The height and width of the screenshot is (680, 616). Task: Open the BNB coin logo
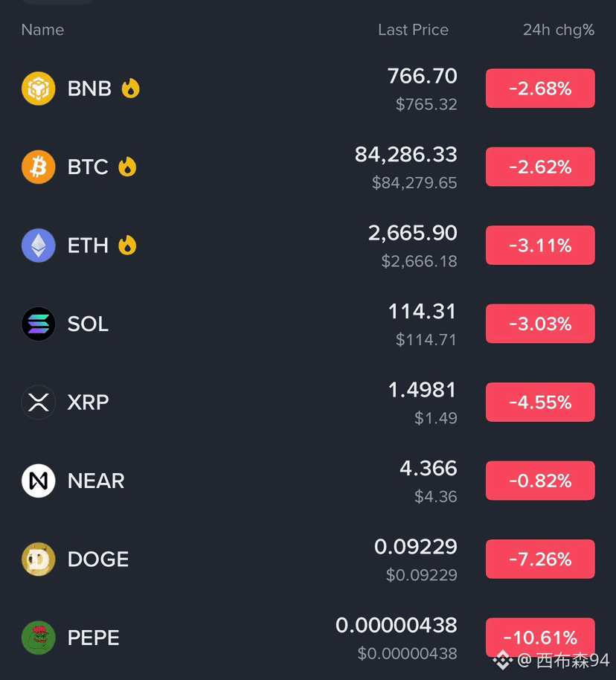38,89
